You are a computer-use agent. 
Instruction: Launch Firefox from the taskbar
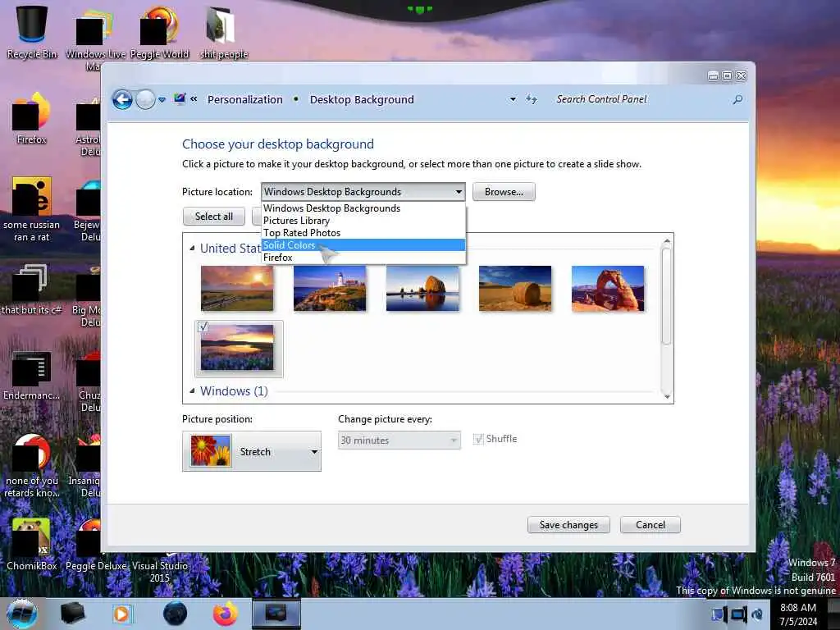click(226, 614)
